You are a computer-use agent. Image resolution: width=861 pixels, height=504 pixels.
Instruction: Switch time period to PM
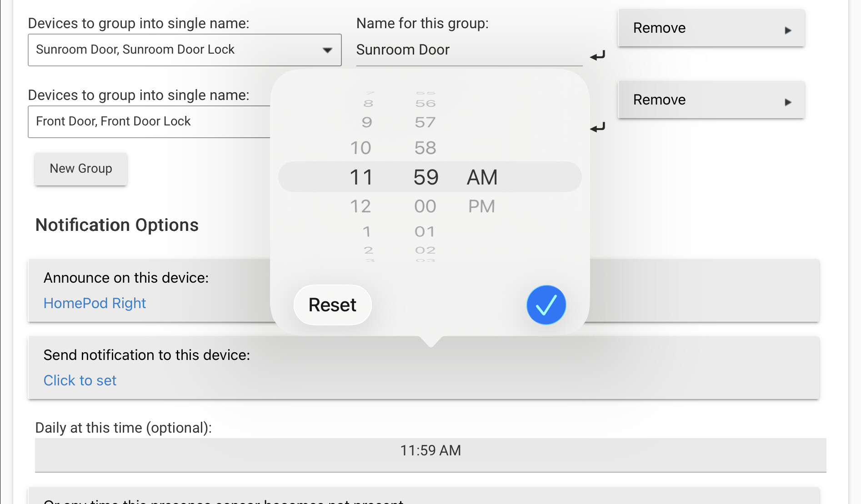(481, 206)
